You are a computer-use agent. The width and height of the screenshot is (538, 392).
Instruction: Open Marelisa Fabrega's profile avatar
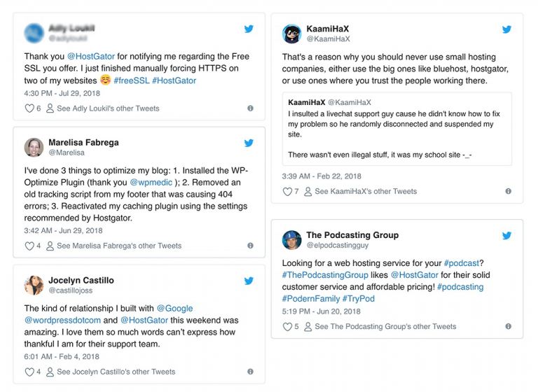tap(34, 147)
